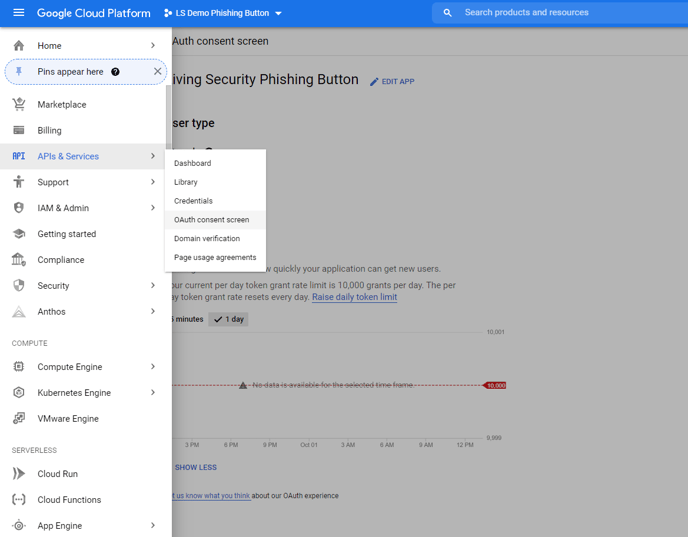The image size is (688, 537).
Task: Click the Support person icon
Action: [x=19, y=182]
